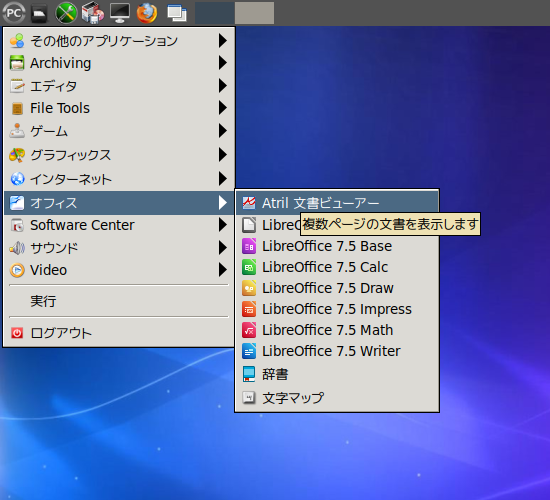Launch LibreOffice 7.5 Base
Viewport: 550px width, 500px height.
(x=337, y=246)
